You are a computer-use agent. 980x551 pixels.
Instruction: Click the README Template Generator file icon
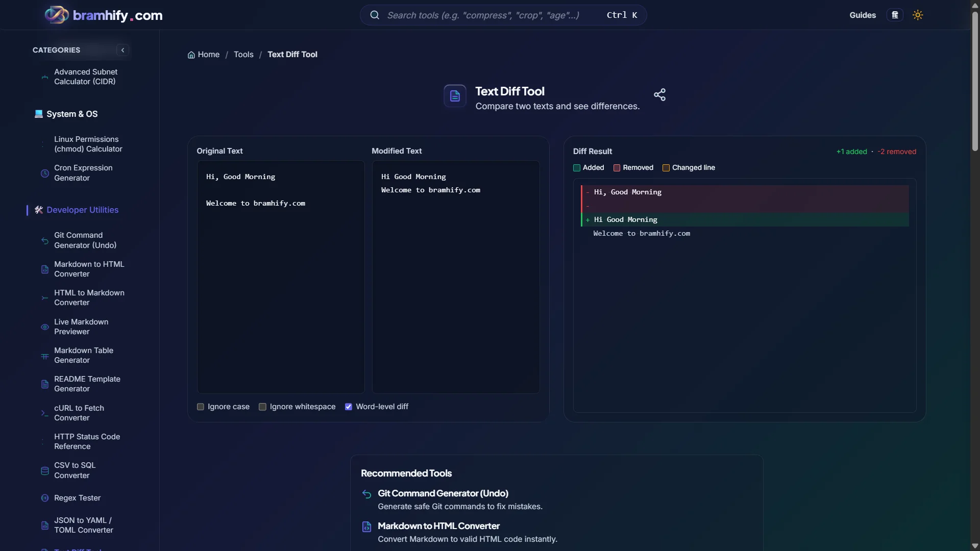(x=45, y=384)
